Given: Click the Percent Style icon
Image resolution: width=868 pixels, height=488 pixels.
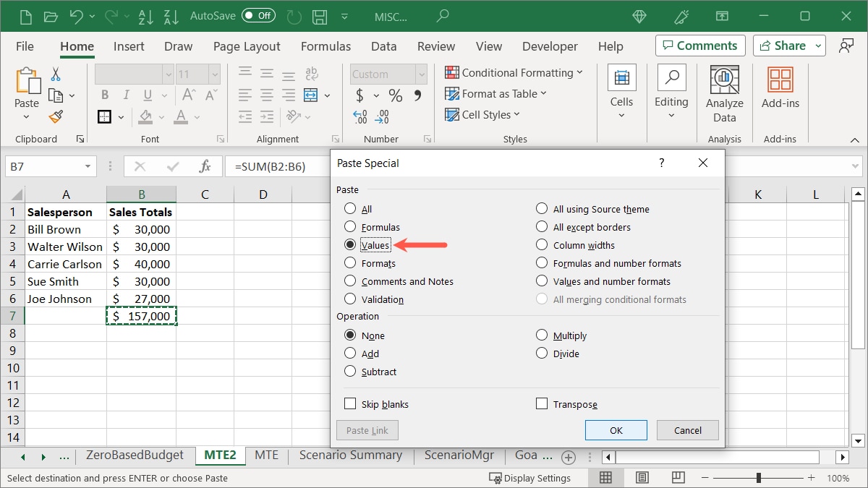Looking at the screenshot, I should 395,95.
